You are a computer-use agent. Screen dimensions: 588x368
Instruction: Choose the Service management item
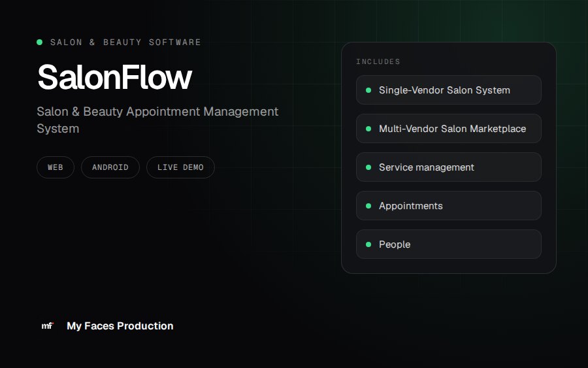pos(448,167)
